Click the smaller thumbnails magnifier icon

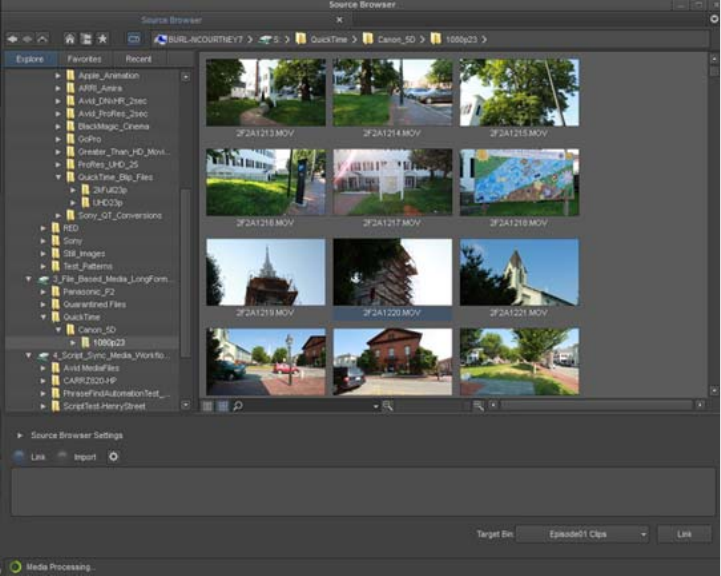(388, 406)
